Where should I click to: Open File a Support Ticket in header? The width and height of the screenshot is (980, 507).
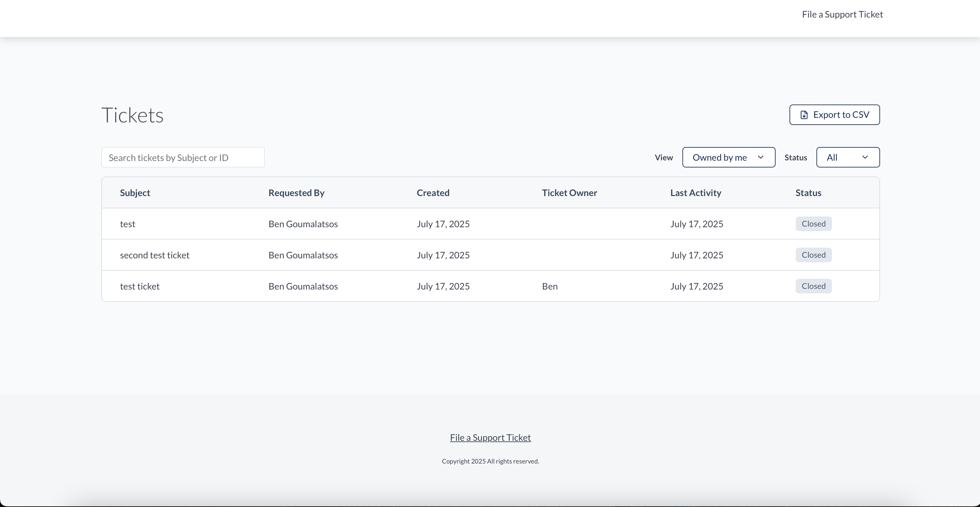point(842,15)
